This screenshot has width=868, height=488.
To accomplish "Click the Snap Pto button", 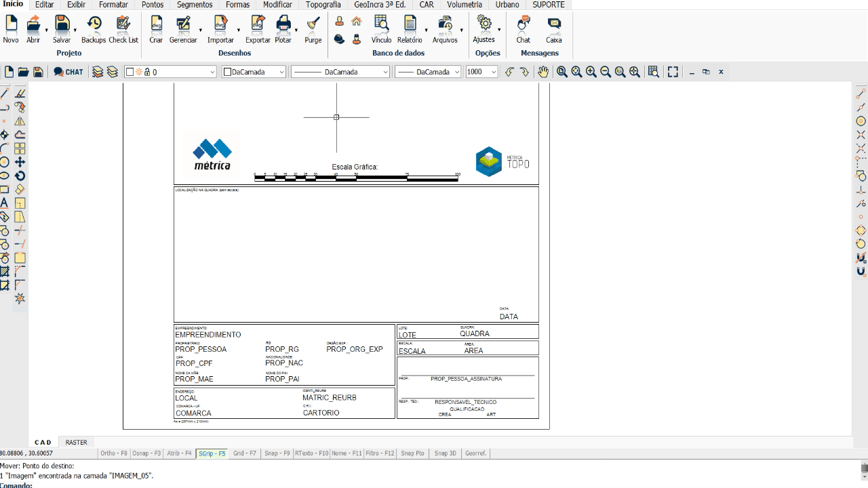I will tap(412, 453).
